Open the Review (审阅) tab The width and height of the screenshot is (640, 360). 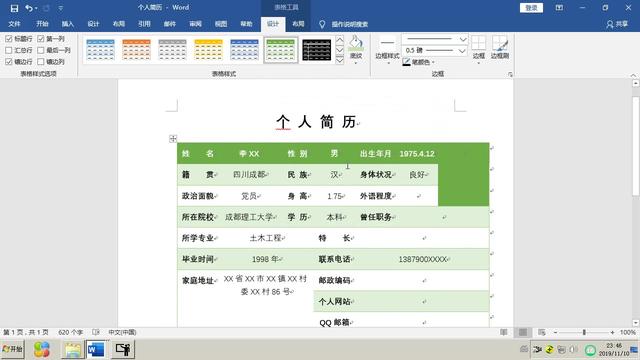195,24
